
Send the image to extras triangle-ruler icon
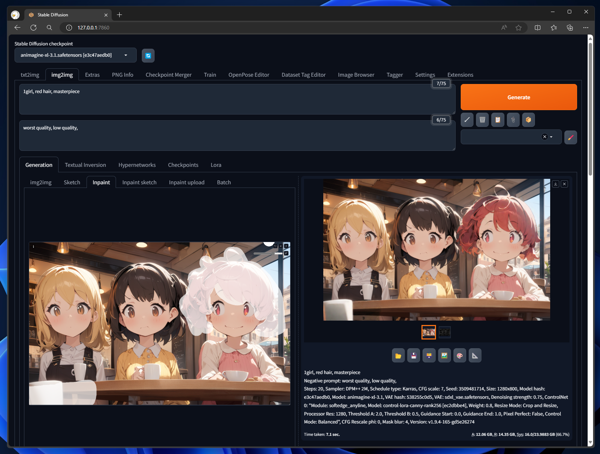click(475, 356)
